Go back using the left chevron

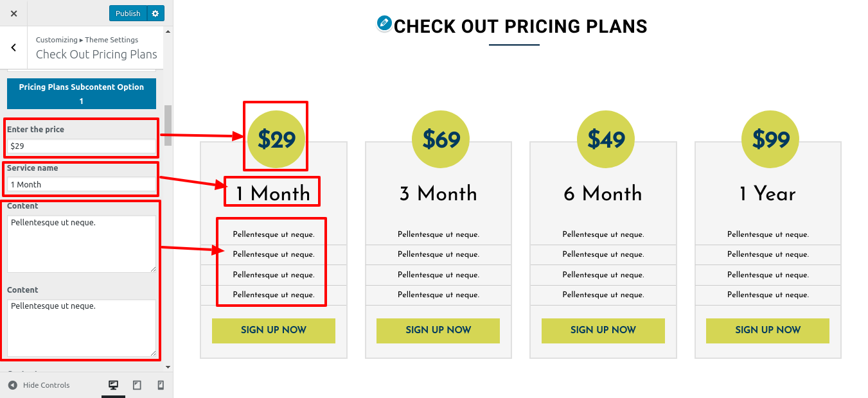(13, 48)
